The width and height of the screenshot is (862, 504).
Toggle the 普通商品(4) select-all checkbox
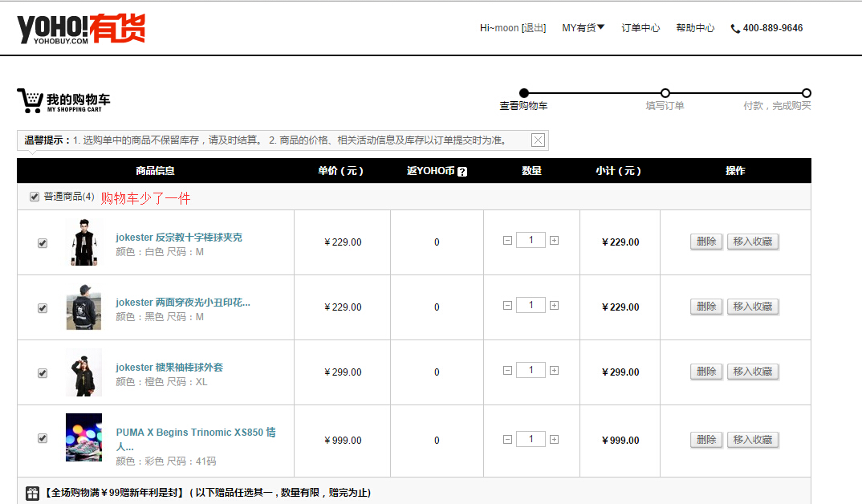point(35,197)
